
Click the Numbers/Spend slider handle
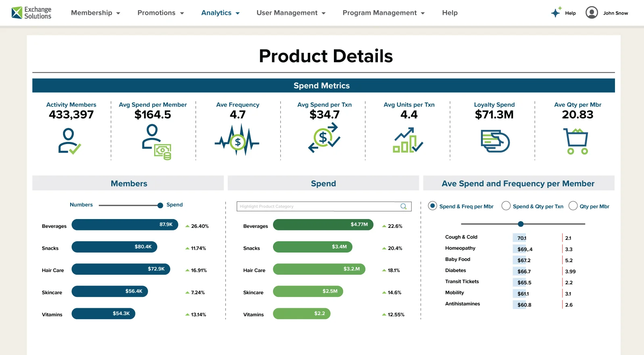pos(160,205)
